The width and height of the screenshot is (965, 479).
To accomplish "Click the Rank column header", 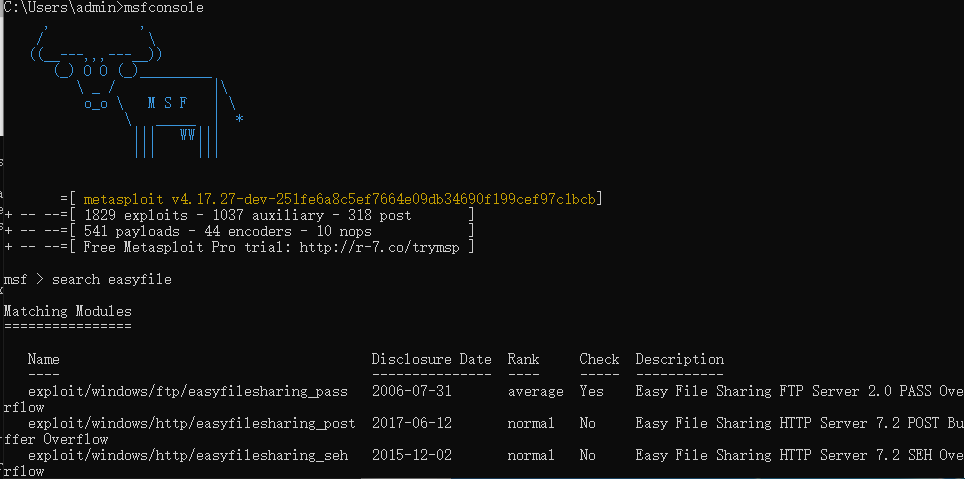I will [x=523, y=359].
